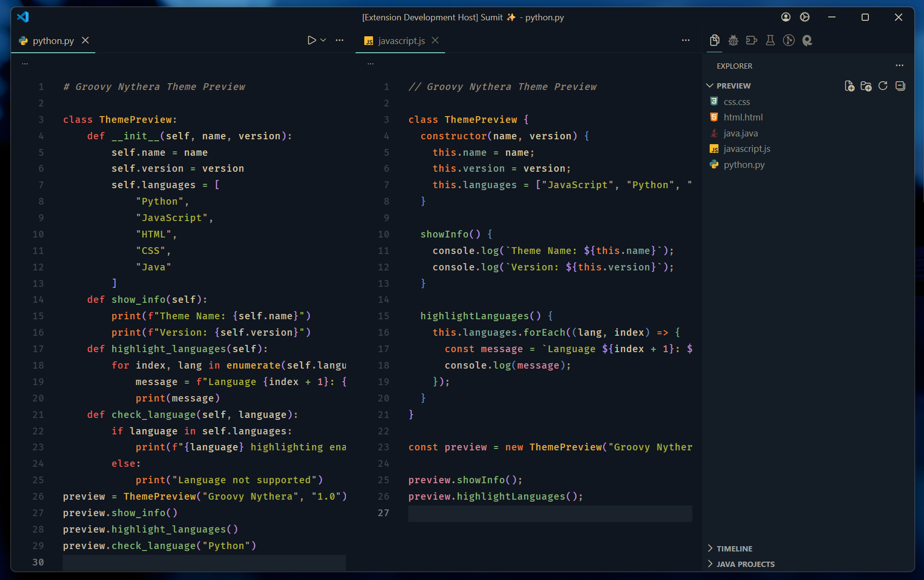Open the Source Control git icon
This screenshot has height=580, width=924.
pos(789,41)
